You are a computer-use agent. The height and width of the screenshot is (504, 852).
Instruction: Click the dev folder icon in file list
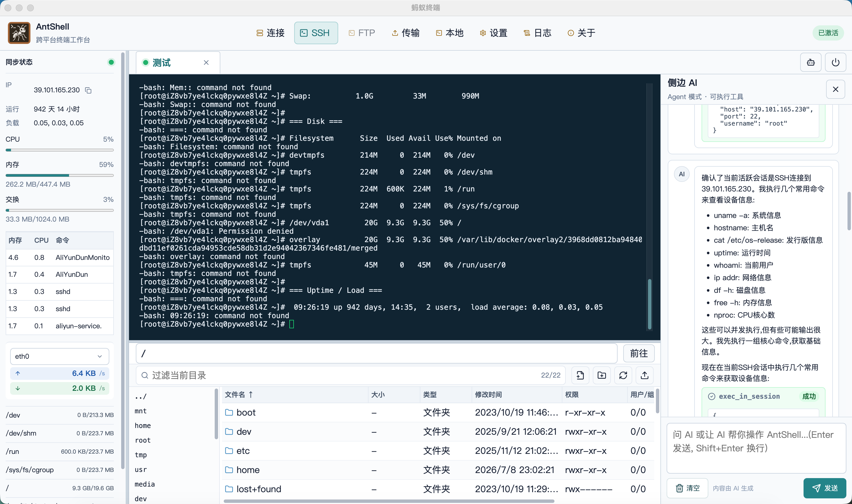coord(229,431)
